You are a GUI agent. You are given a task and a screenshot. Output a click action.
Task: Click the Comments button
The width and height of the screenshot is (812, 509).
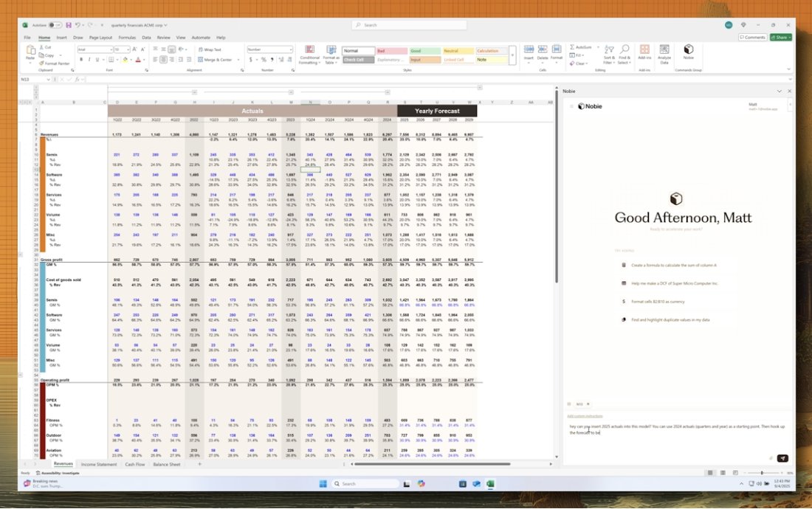(x=752, y=37)
